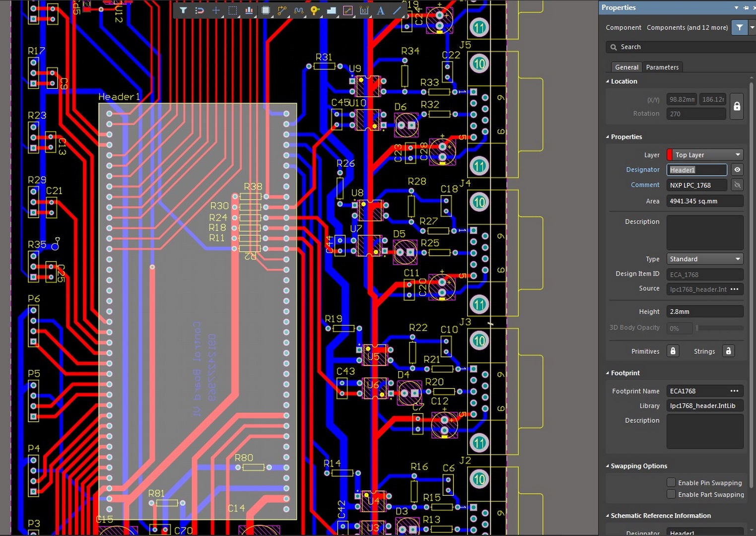756x536 pixels.
Task: Click the red Top Layer color swatch
Action: pos(670,155)
